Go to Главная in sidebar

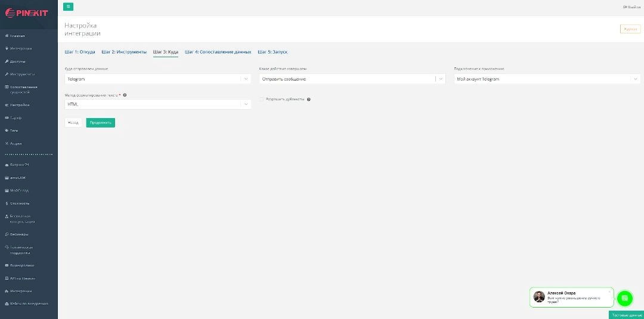pyautogui.click(x=18, y=36)
